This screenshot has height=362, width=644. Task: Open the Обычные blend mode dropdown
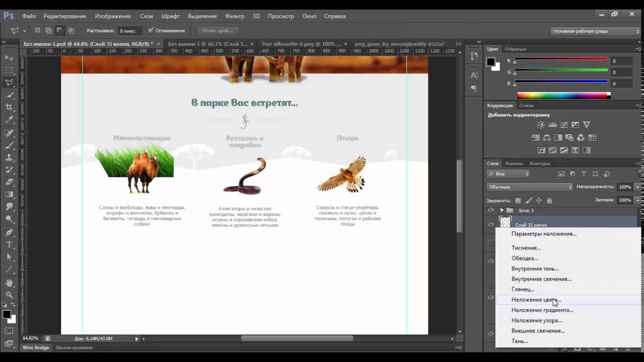click(529, 187)
